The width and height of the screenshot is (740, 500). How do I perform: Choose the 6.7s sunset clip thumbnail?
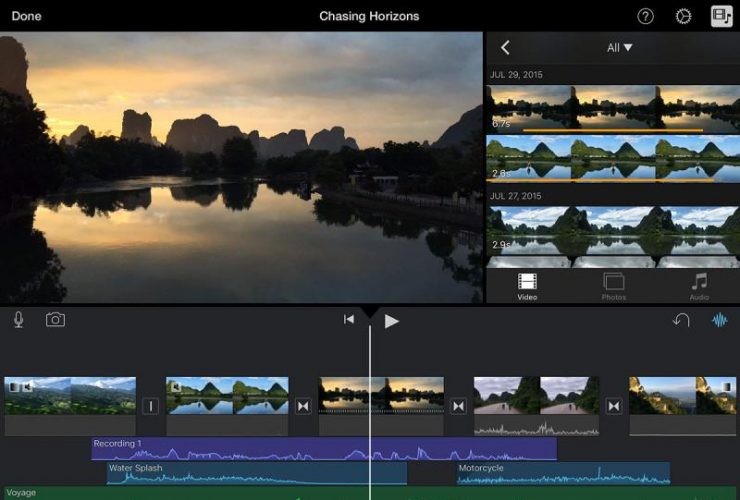tap(612, 108)
